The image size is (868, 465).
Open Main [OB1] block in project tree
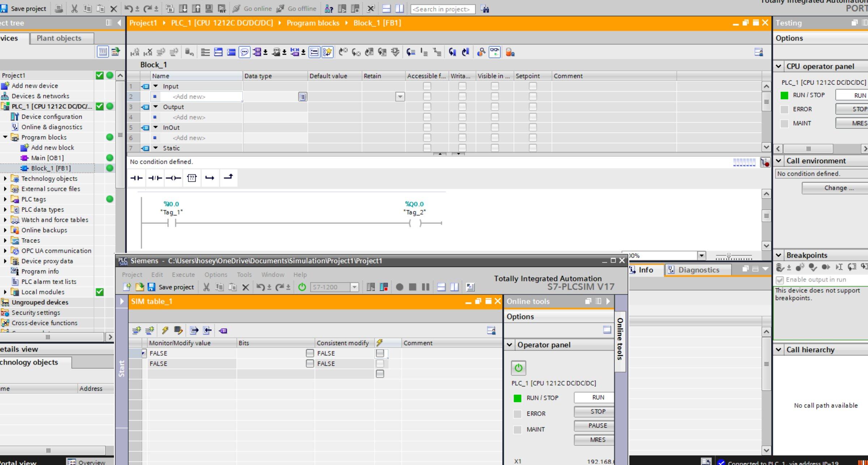[47, 158]
